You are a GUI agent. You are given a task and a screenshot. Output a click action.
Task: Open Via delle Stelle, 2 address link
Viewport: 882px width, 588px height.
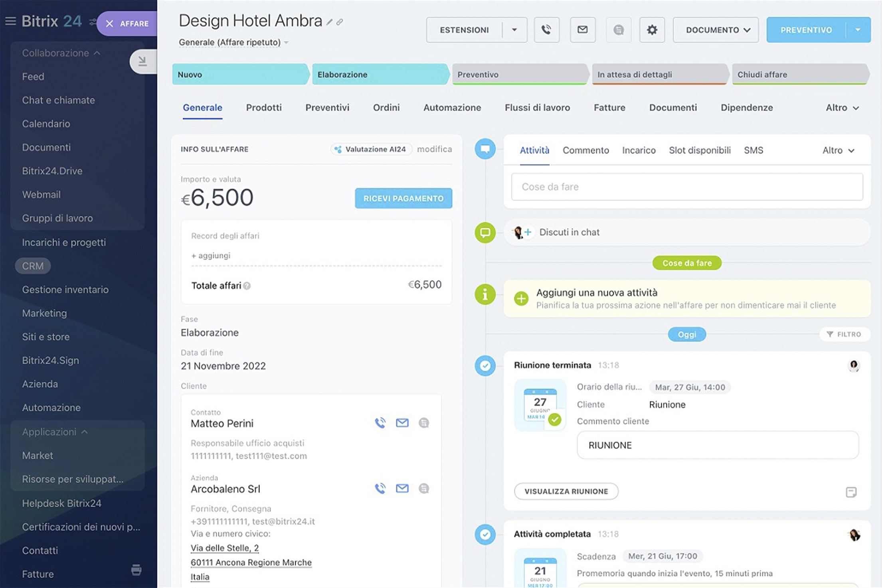click(x=225, y=548)
